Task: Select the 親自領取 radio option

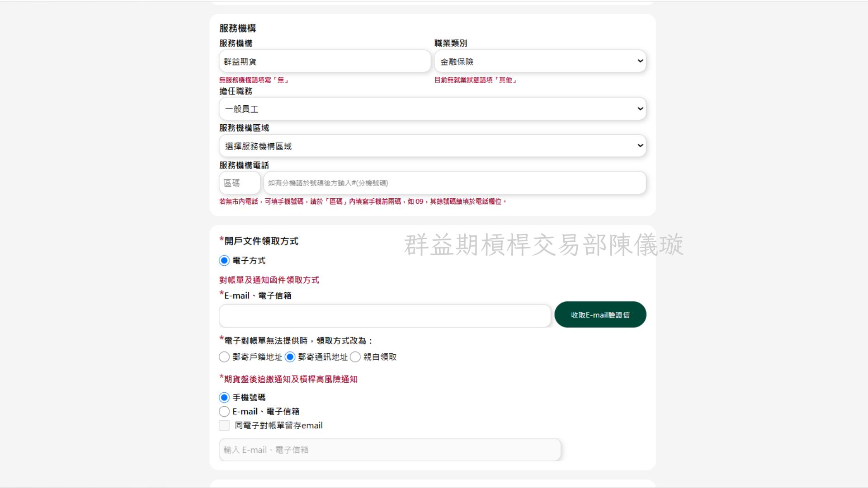Action: click(x=355, y=357)
